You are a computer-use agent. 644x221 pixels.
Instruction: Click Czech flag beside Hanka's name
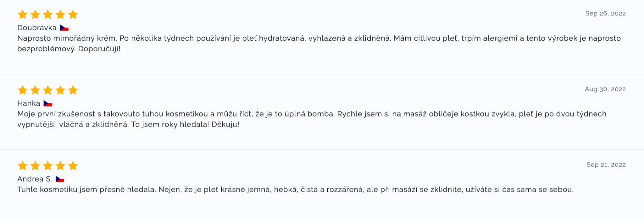pos(48,103)
